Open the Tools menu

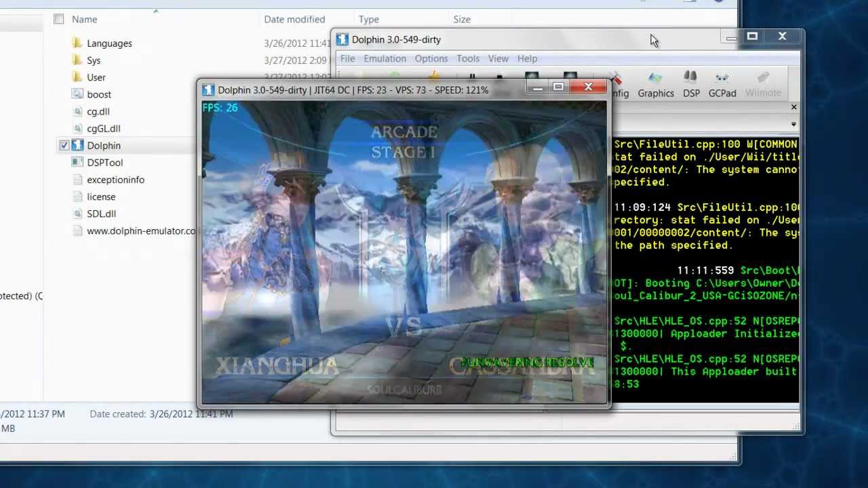468,59
